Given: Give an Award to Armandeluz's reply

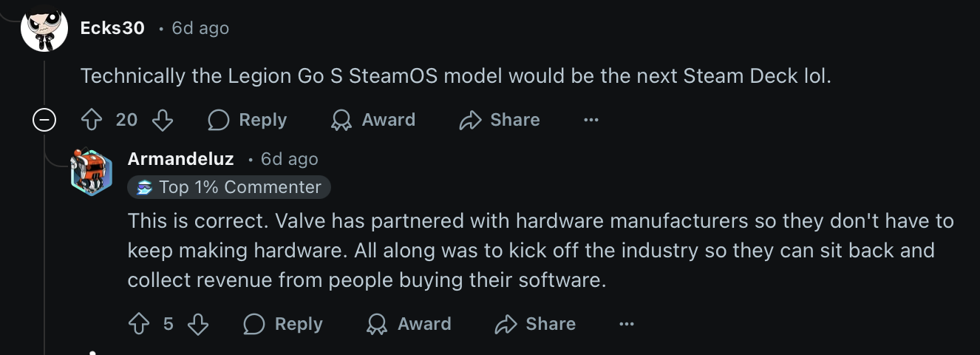Looking at the screenshot, I should coord(409,324).
